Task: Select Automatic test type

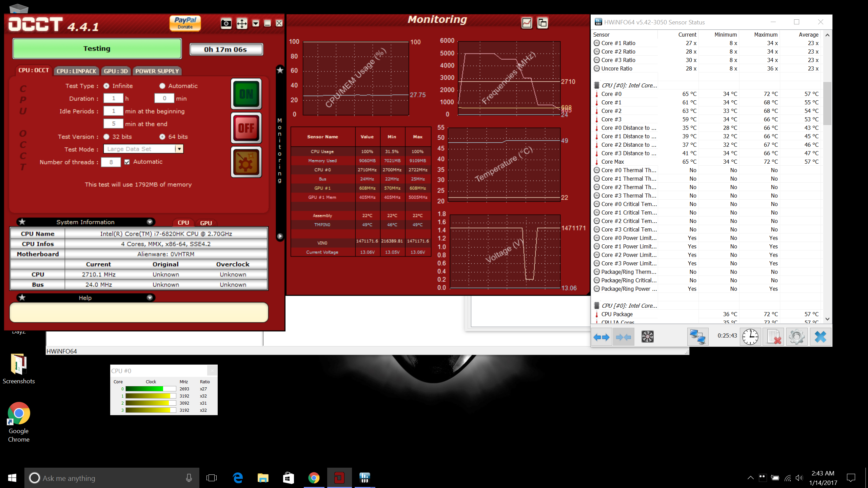Action: tap(162, 86)
